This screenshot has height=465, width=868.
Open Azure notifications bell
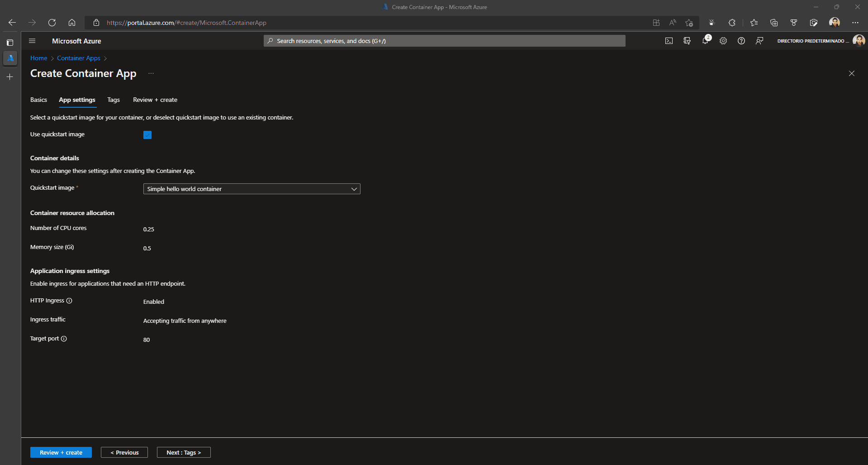(x=705, y=41)
